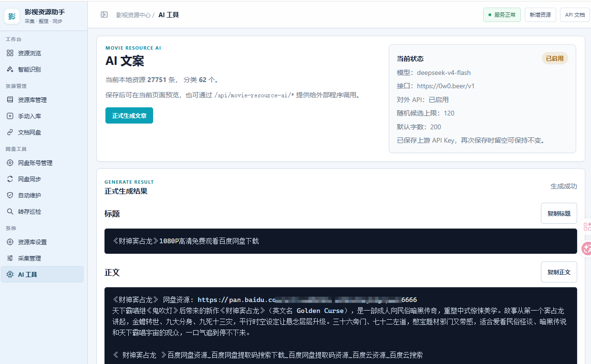Click the 资源库设置 gear icon
The height and width of the screenshot is (364, 591).
pyautogui.click(x=10, y=242)
